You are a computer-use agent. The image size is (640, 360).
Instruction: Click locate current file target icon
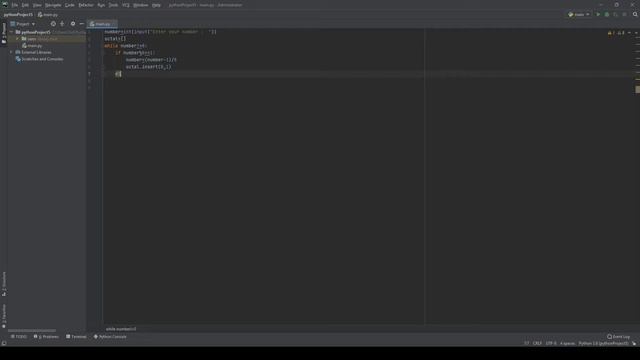[53, 24]
